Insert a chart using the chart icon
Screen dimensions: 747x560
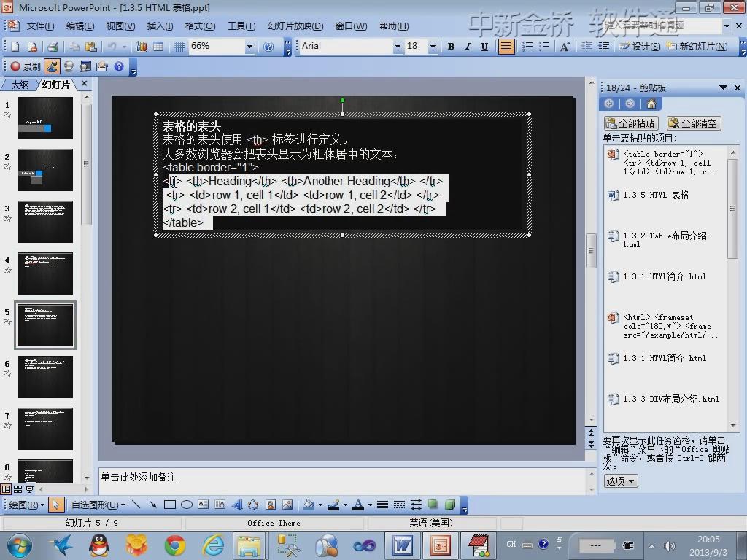(x=142, y=46)
